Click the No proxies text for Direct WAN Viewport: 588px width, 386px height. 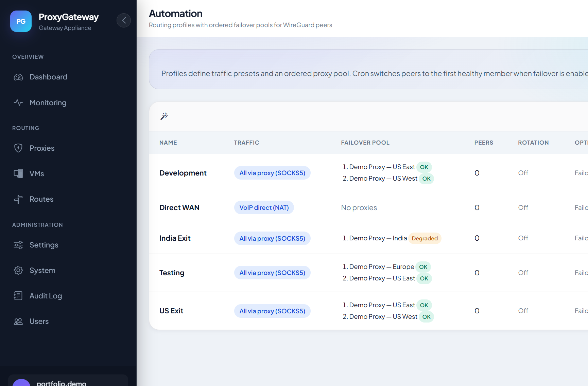pyautogui.click(x=359, y=207)
